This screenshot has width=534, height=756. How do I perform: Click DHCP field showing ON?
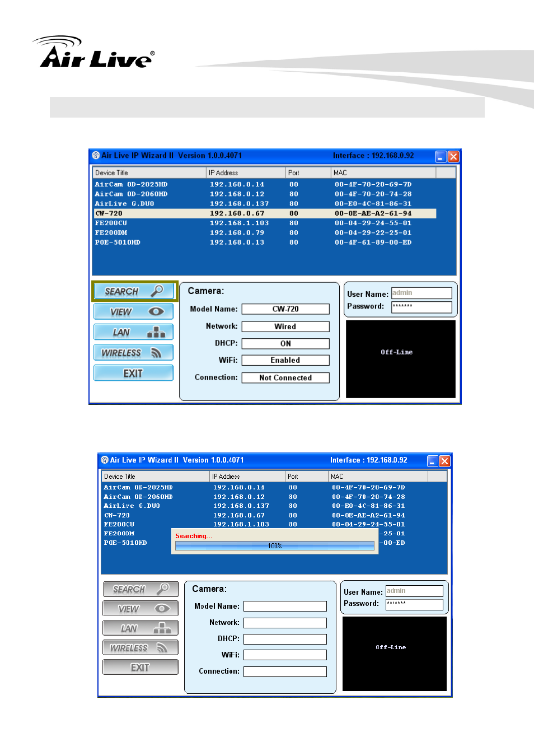(x=285, y=344)
